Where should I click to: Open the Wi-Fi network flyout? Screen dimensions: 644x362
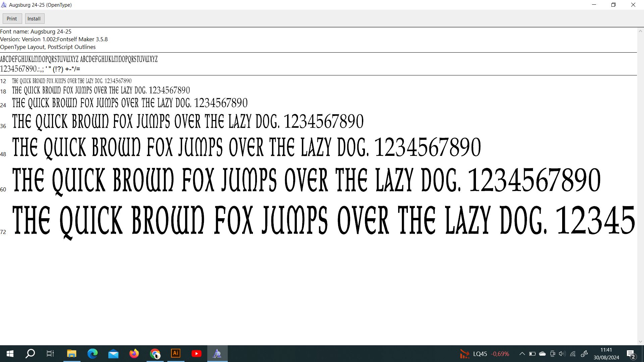pyautogui.click(x=573, y=354)
